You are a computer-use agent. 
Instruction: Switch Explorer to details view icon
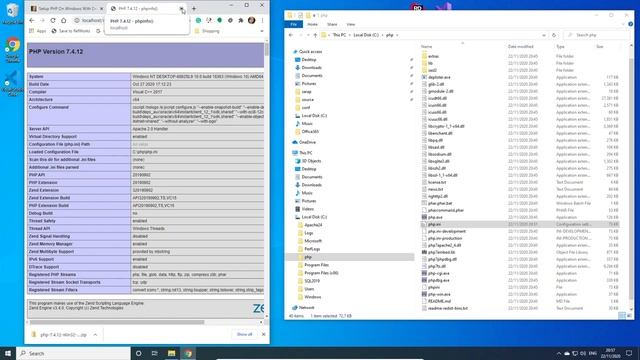(622, 316)
